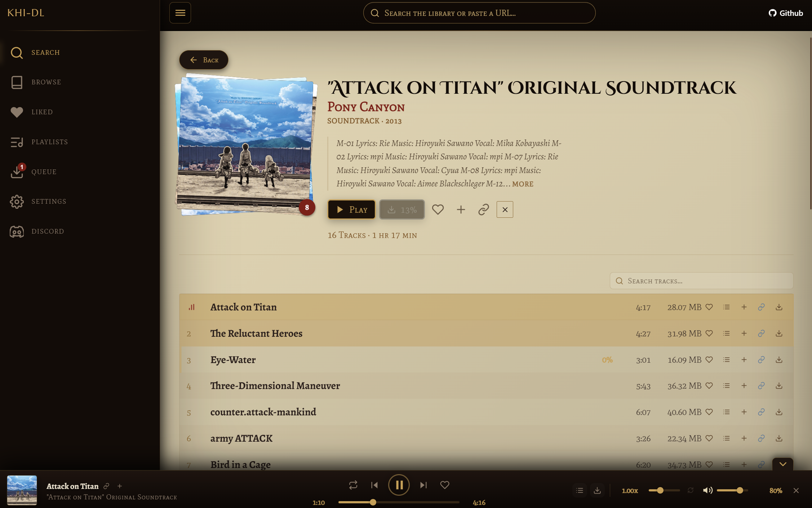Viewport: 812px width, 508px height.
Task: Collapse the sidebar with hamburger button
Action: click(180, 13)
